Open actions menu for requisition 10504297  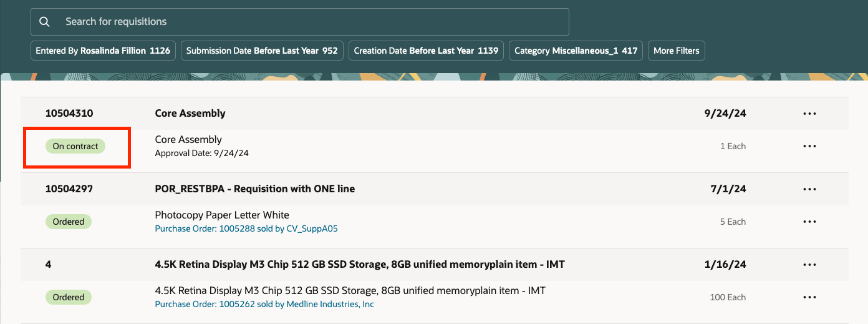(809, 189)
